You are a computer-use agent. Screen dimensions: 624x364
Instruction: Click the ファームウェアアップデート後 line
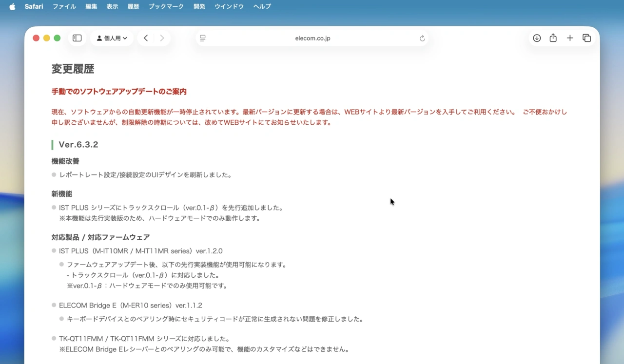click(x=177, y=265)
